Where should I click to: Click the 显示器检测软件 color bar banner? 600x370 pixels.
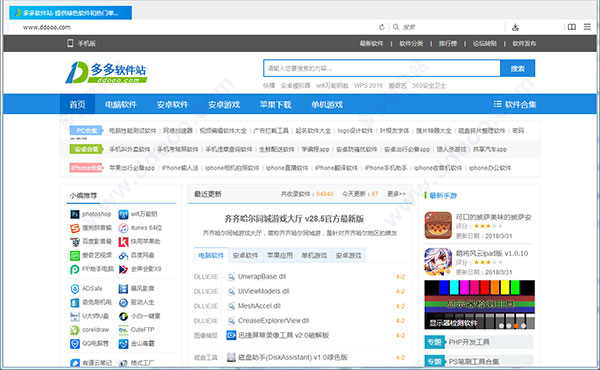point(479,305)
